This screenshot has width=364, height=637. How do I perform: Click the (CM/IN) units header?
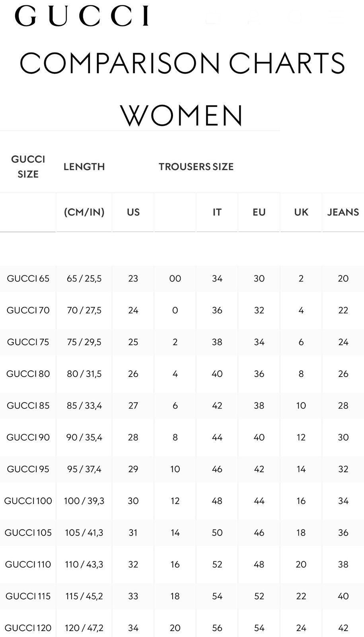point(84,212)
